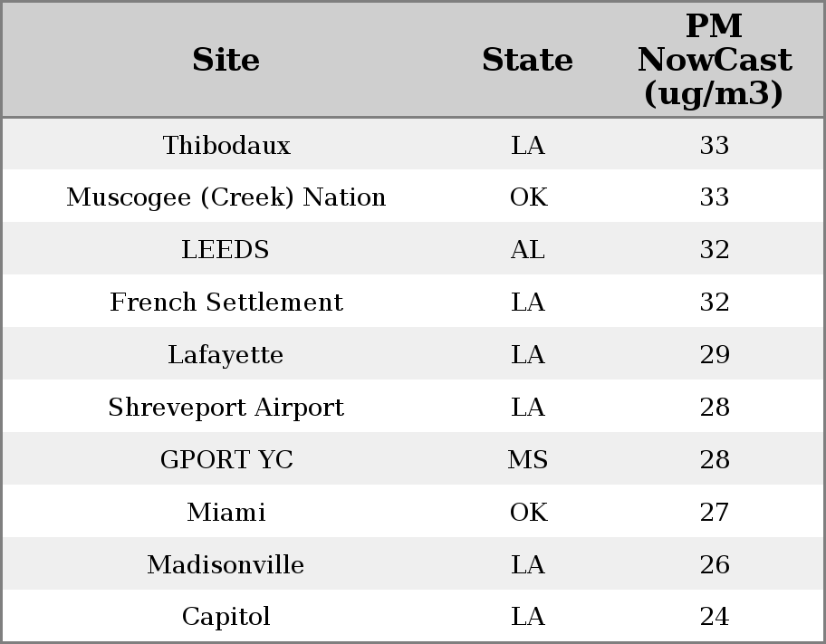Click the AL state cell
Image resolution: width=826 pixels, height=644 pixels.
[x=528, y=250]
